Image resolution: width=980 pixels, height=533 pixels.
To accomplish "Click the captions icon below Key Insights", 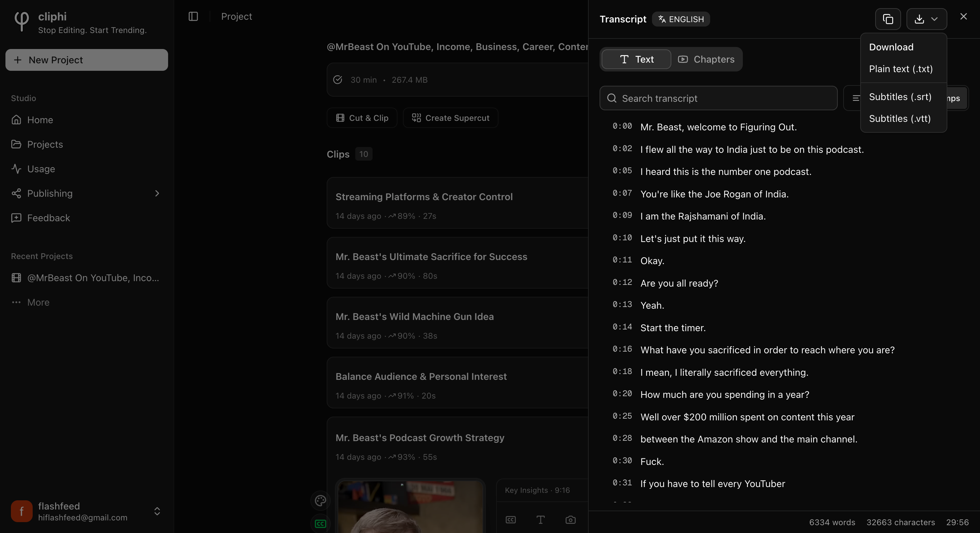I will pos(510,520).
